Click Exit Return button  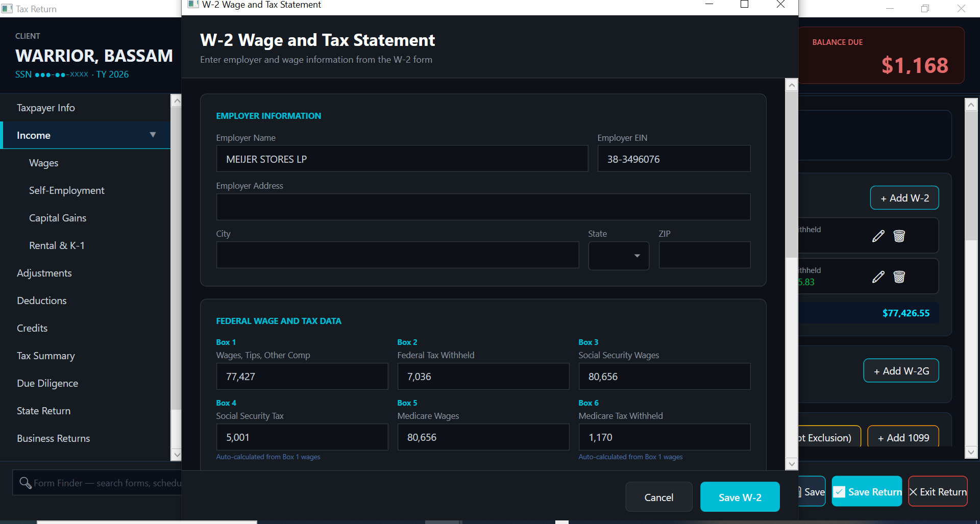click(x=938, y=492)
